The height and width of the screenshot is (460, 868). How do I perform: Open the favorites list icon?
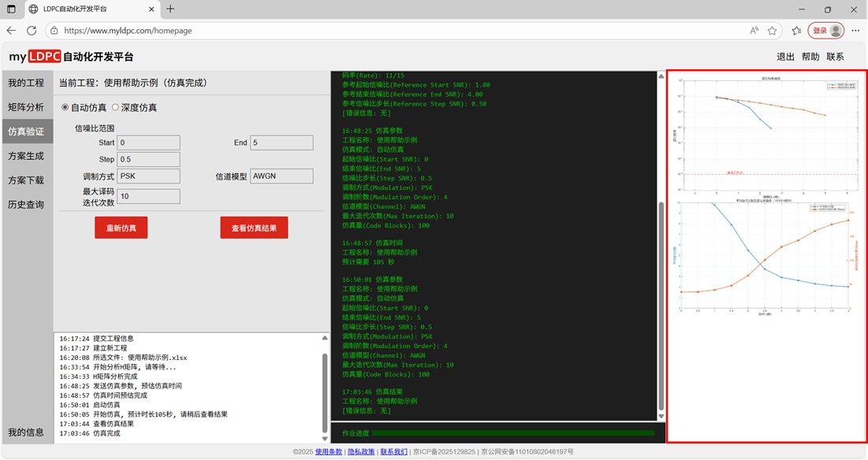click(796, 31)
